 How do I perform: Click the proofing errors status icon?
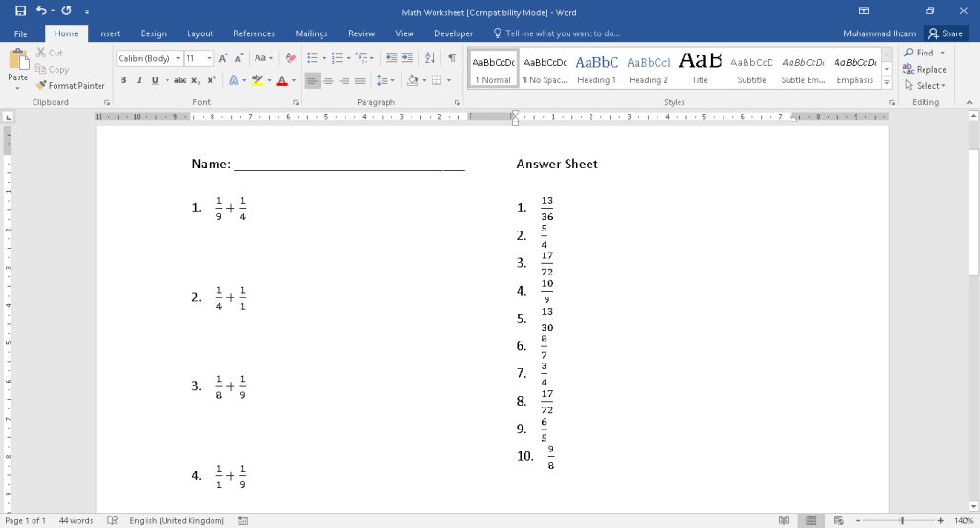point(113,520)
